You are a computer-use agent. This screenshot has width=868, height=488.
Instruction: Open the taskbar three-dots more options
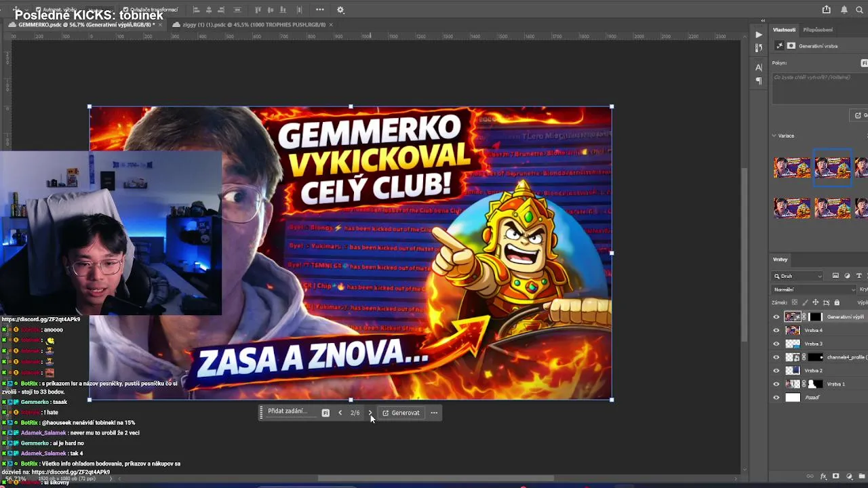pos(434,413)
